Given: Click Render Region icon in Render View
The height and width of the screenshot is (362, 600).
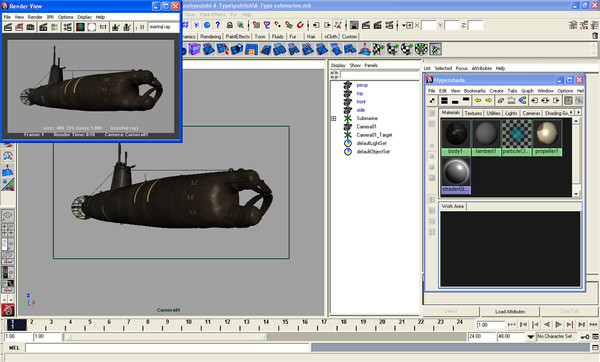Looking at the screenshot, I should [x=19, y=27].
